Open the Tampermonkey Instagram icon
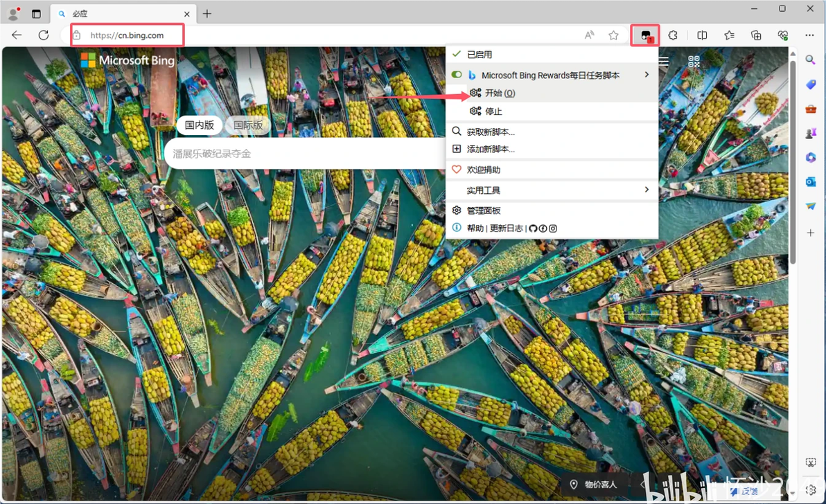 tap(552, 228)
